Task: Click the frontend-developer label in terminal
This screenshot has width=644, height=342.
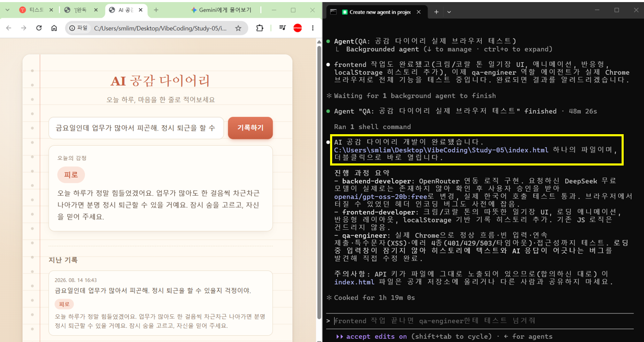Action: click(x=378, y=211)
